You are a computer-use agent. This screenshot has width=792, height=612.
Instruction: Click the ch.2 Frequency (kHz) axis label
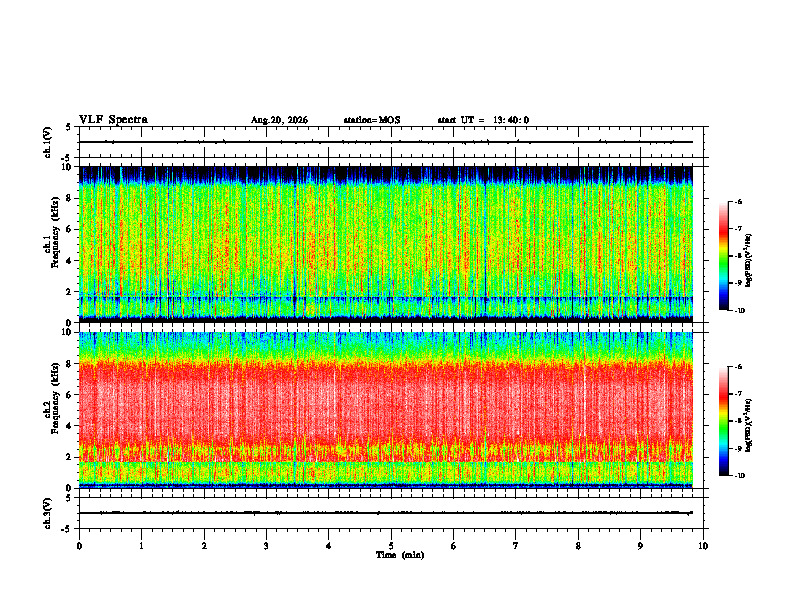(x=51, y=411)
